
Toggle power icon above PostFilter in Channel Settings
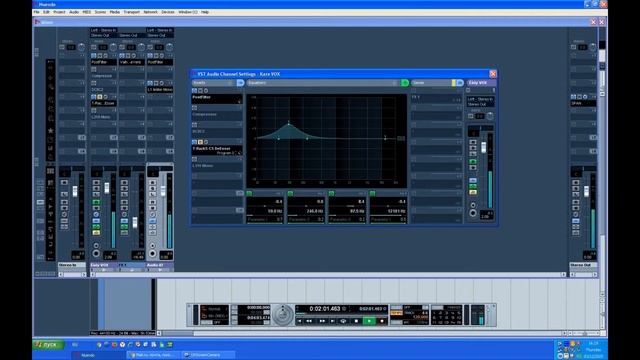pos(194,91)
